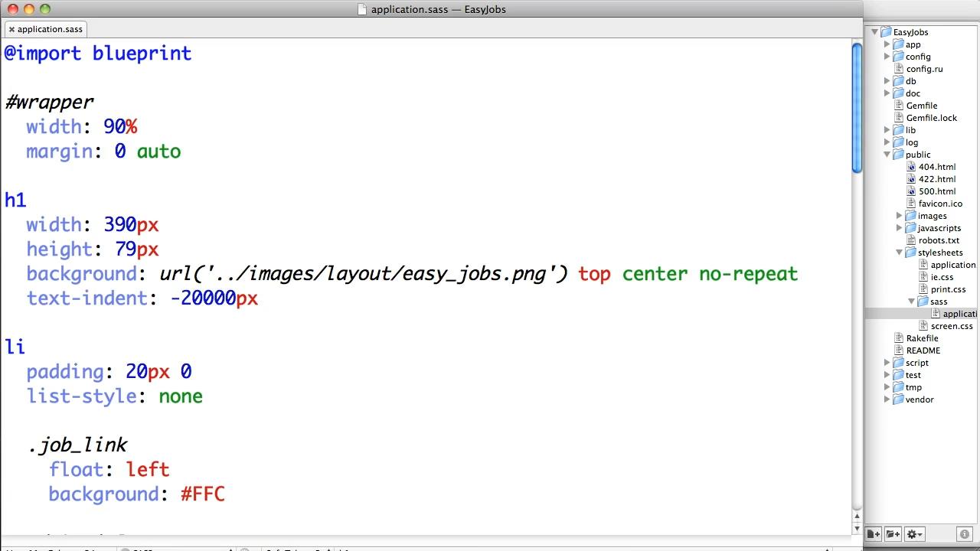This screenshot has width=980, height=551.
Task: Click the 'li' selector
Action: pyautogui.click(x=15, y=347)
